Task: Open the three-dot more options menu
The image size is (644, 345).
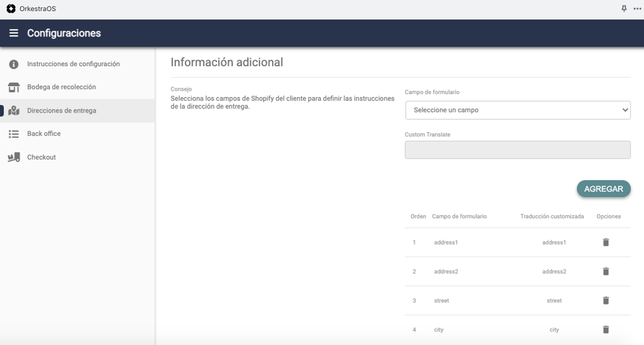Action: [x=637, y=9]
